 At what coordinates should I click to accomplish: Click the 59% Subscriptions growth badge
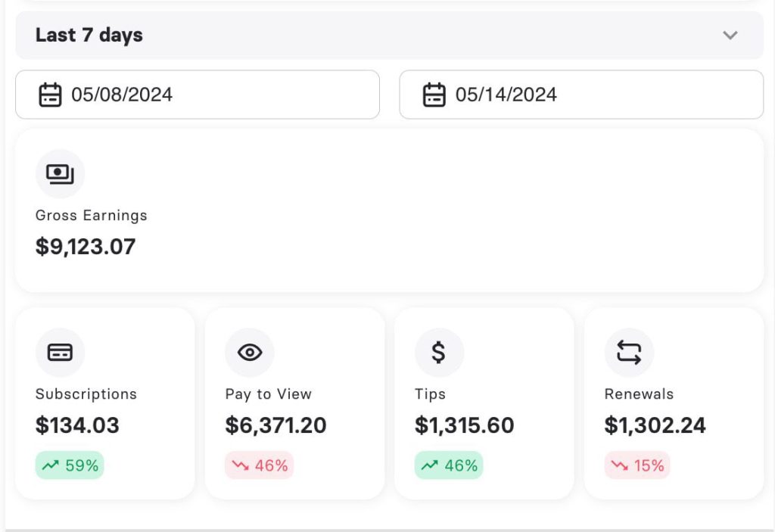(70, 465)
